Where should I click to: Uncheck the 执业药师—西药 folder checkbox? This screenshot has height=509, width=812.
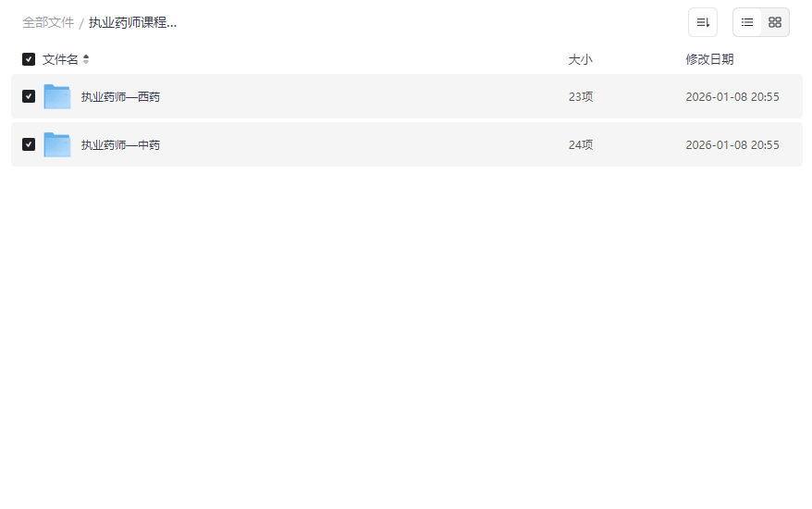click(x=29, y=96)
